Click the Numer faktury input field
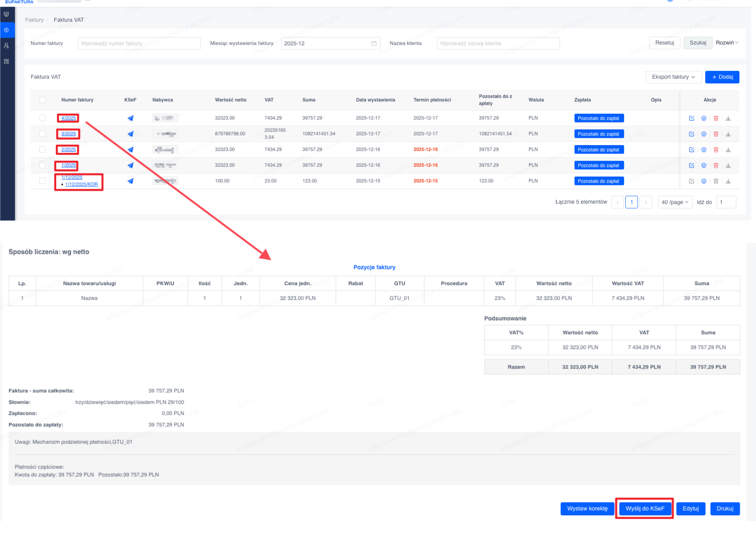 [139, 43]
